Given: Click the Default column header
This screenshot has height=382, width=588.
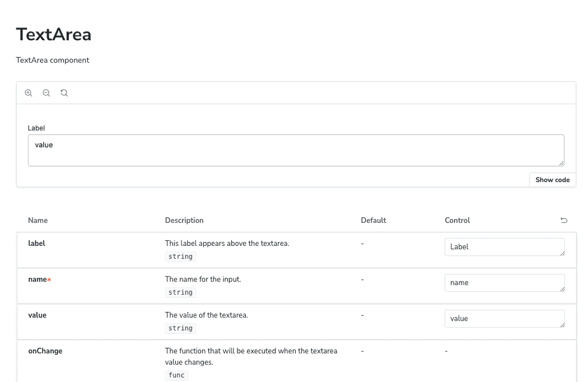Looking at the screenshot, I should click(373, 220).
